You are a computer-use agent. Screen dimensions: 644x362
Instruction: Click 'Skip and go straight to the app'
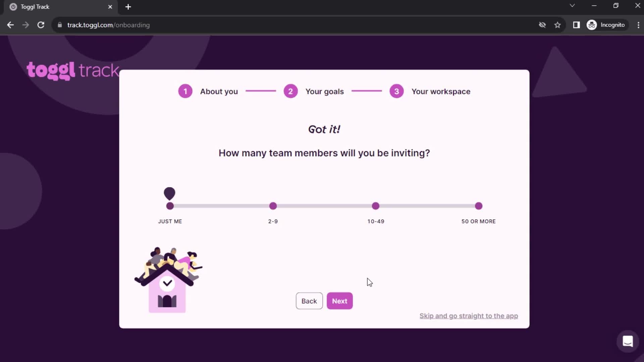point(469,316)
